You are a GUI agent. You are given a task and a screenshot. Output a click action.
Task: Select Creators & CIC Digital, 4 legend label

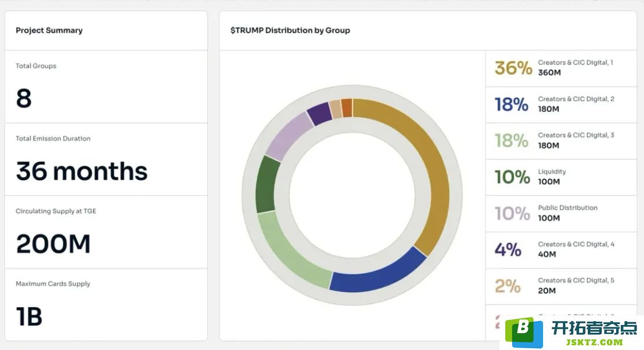point(576,244)
